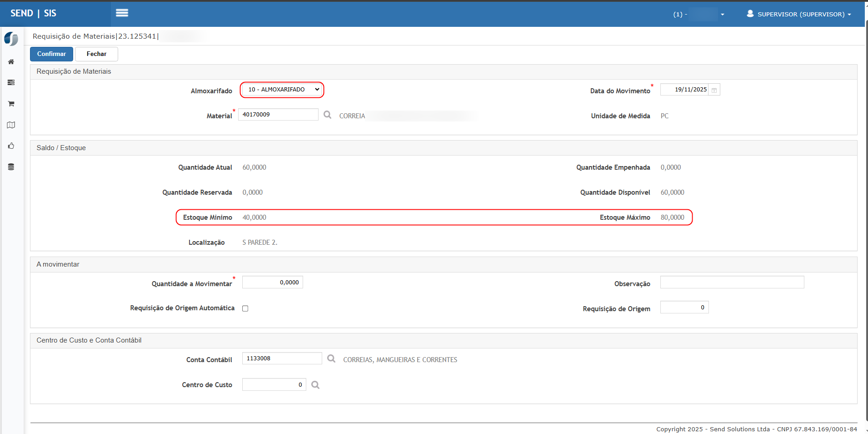868x434 pixels.
Task: Expand the Almoxarifado dropdown
Action: click(x=282, y=90)
